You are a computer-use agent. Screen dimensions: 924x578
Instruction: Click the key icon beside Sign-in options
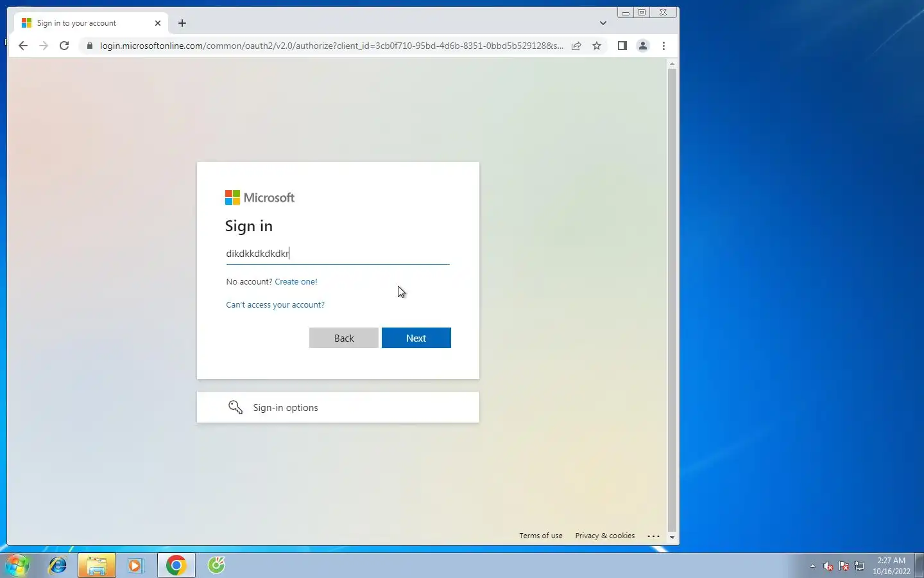pyautogui.click(x=235, y=407)
